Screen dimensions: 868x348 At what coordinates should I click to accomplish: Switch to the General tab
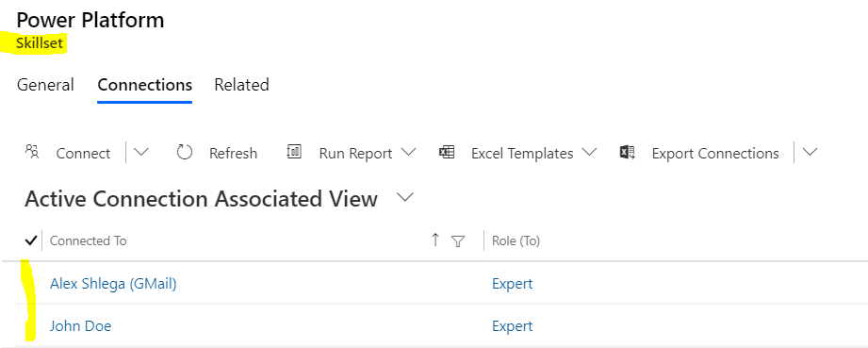click(45, 85)
